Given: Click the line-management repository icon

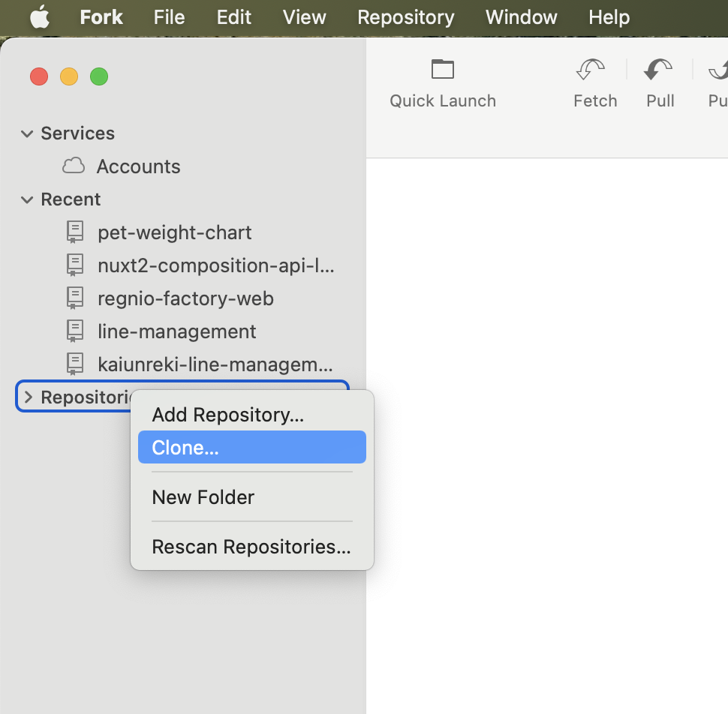Looking at the screenshot, I should pos(75,331).
